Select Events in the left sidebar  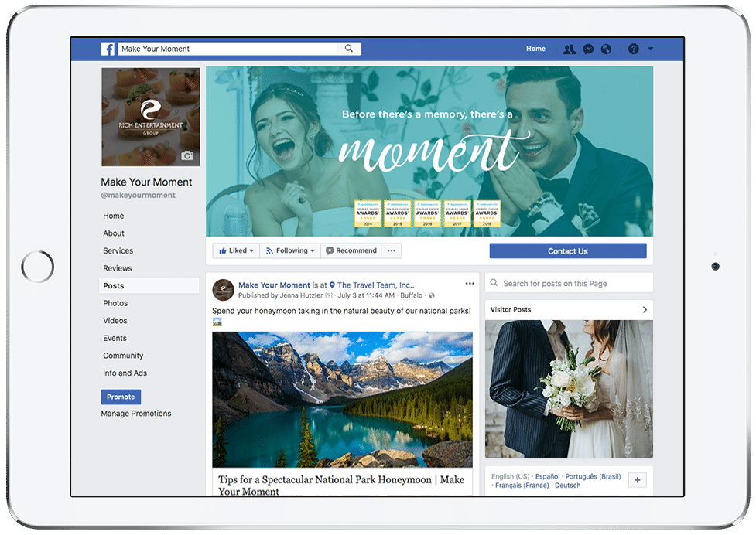click(x=115, y=338)
